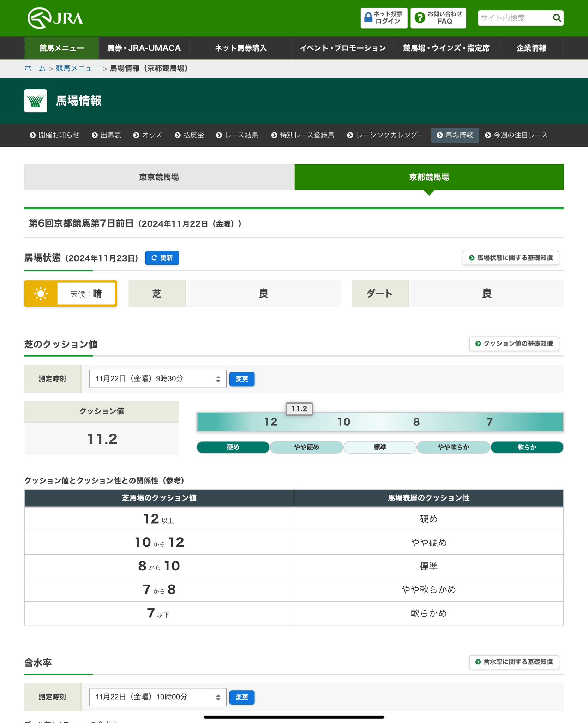The height and width of the screenshot is (723, 588).
Task: Click the 11.2 marker on cushion scale
Action: click(x=299, y=409)
